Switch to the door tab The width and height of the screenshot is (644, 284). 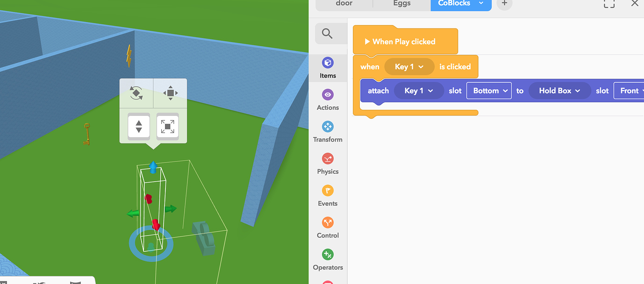click(x=344, y=3)
